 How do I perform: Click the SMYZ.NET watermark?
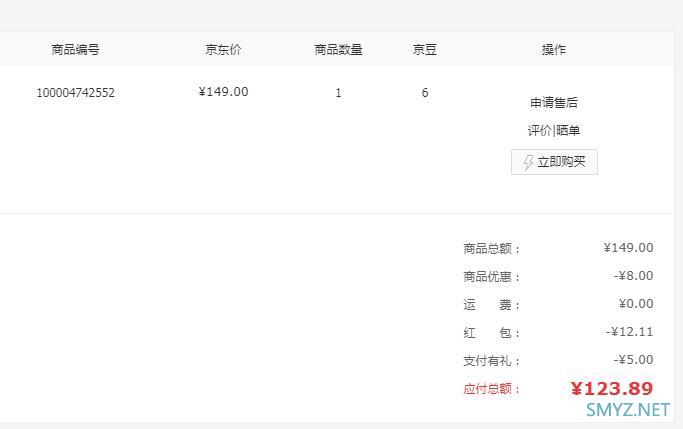pos(628,410)
